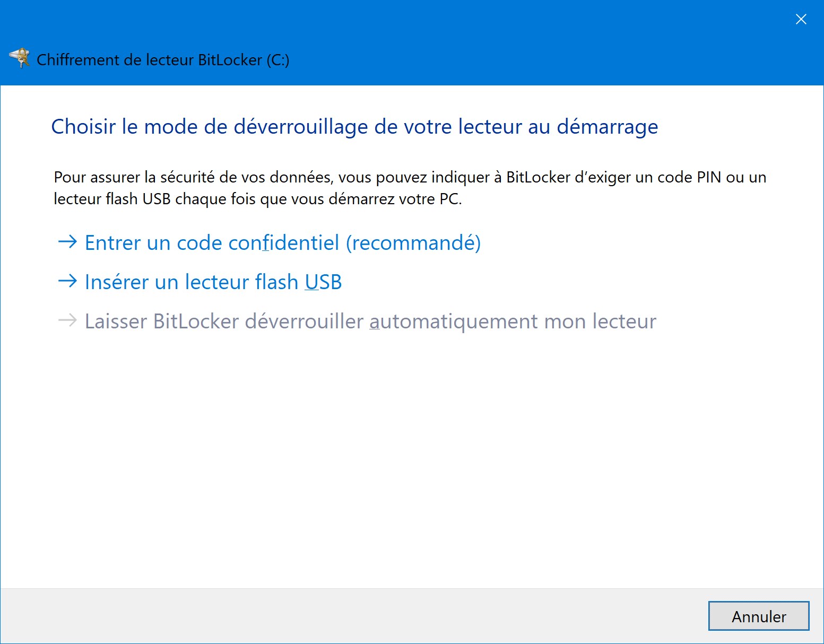Cancel the wizard with the Annuler button
Viewport: 824px width, 644px height.
pyautogui.click(x=759, y=616)
